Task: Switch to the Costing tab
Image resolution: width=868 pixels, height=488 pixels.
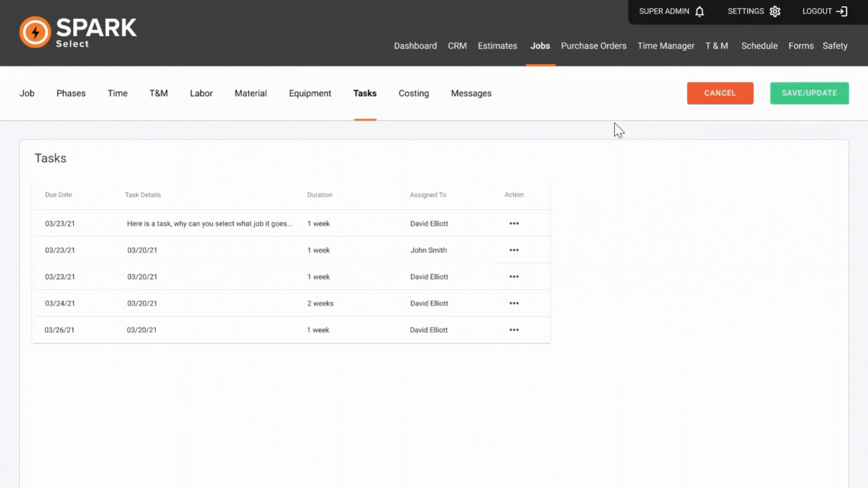Action: [414, 93]
